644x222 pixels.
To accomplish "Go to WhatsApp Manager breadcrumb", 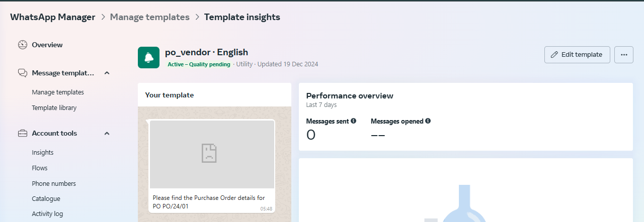I will (x=52, y=17).
